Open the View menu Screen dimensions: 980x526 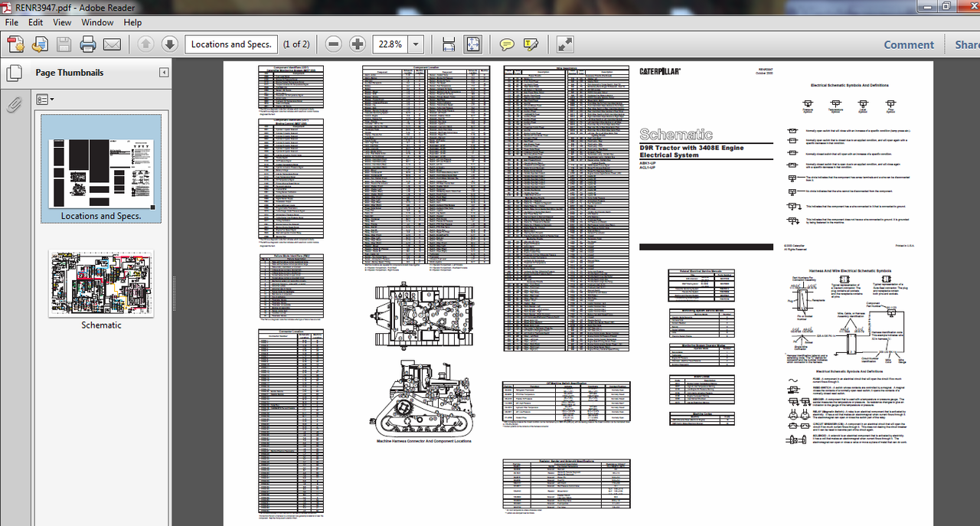62,23
